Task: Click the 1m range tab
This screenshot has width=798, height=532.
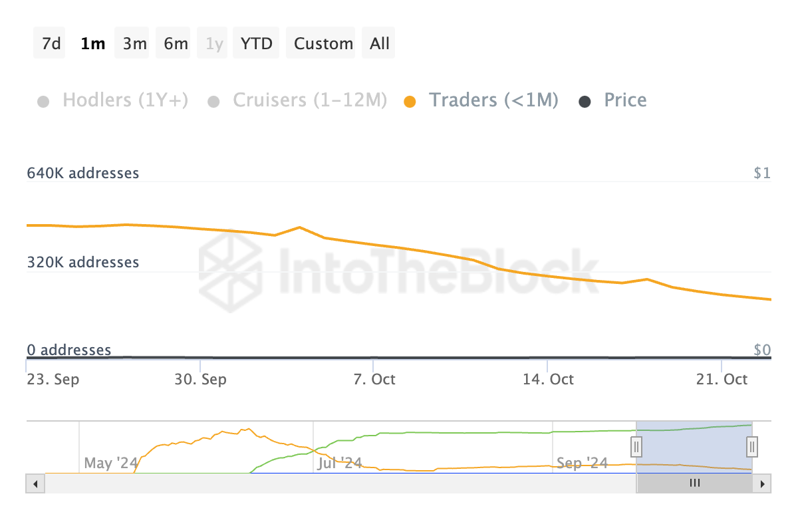Action: click(93, 44)
